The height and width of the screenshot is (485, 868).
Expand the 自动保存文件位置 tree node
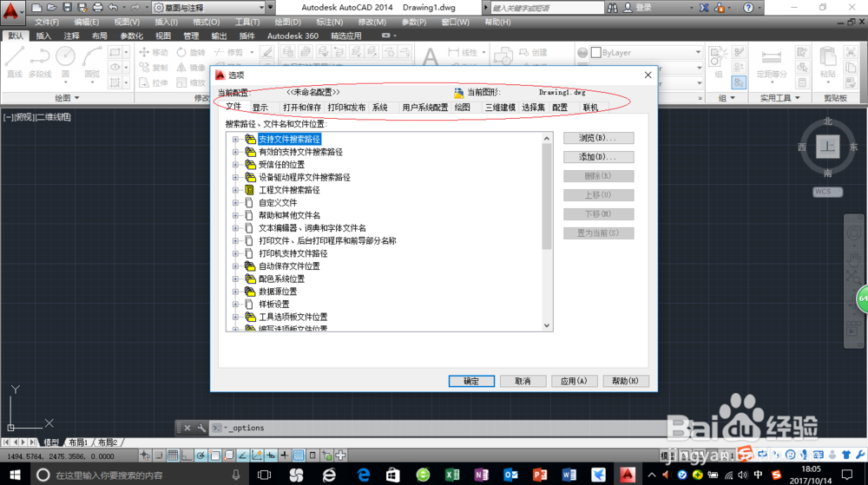235,266
